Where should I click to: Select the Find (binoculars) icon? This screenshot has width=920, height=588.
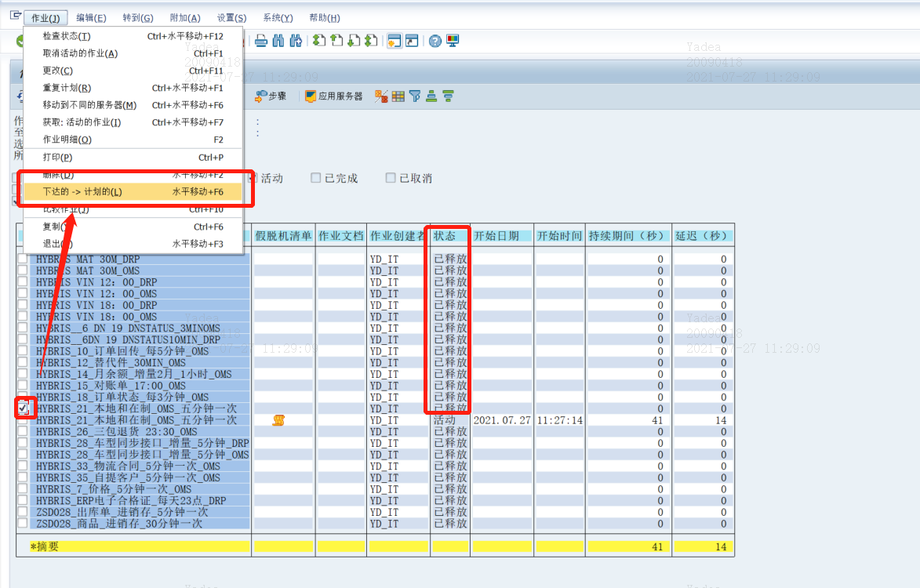point(278,41)
